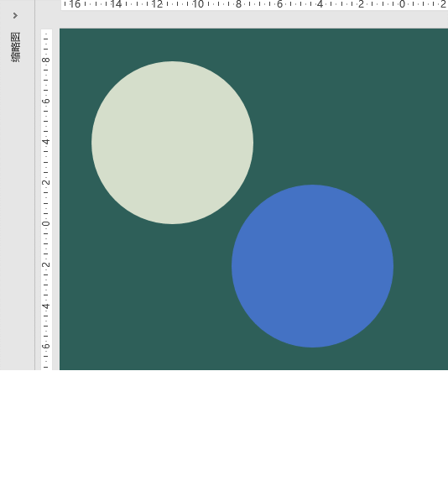The width and height of the screenshot is (448, 486).
Task: Open the 缩略图 thumbnails panel label
Action: [15, 47]
